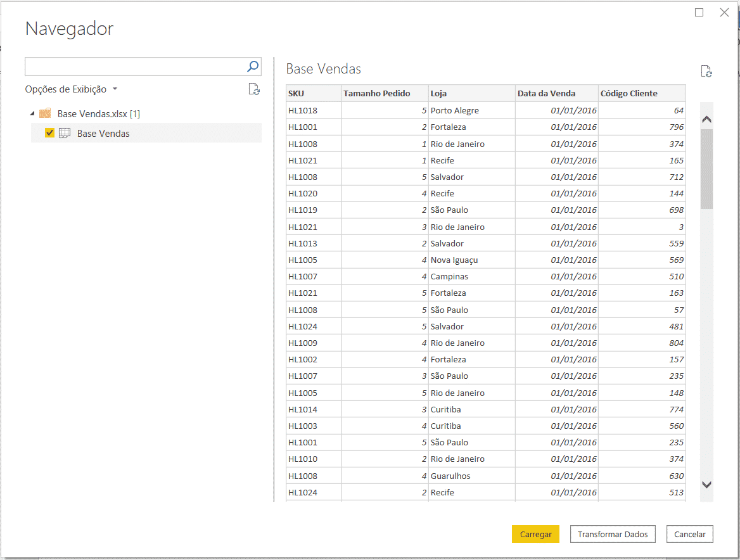Click the Transformar Dados button
The height and width of the screenshot is (560, 740).
point(613,534)
